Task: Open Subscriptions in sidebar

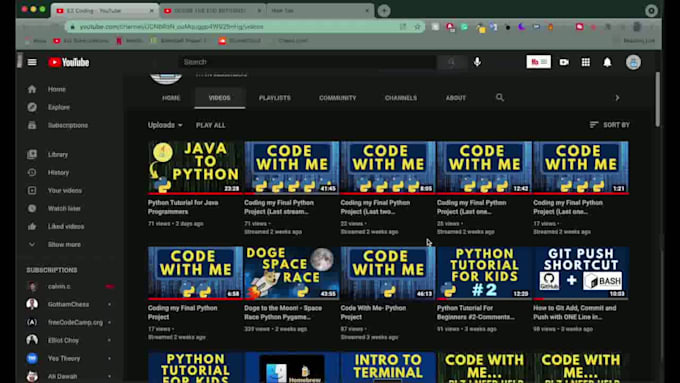Action: (x=69, y=125)
